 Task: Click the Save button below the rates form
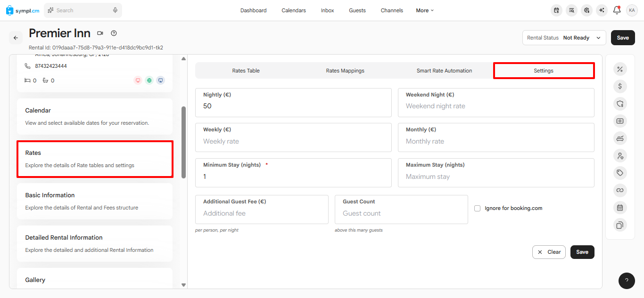[582, 252]
